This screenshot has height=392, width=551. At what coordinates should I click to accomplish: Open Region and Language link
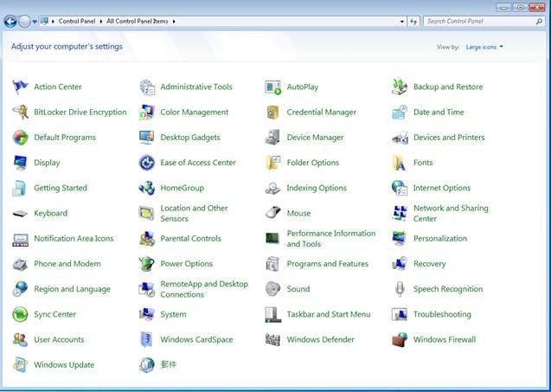72,289
